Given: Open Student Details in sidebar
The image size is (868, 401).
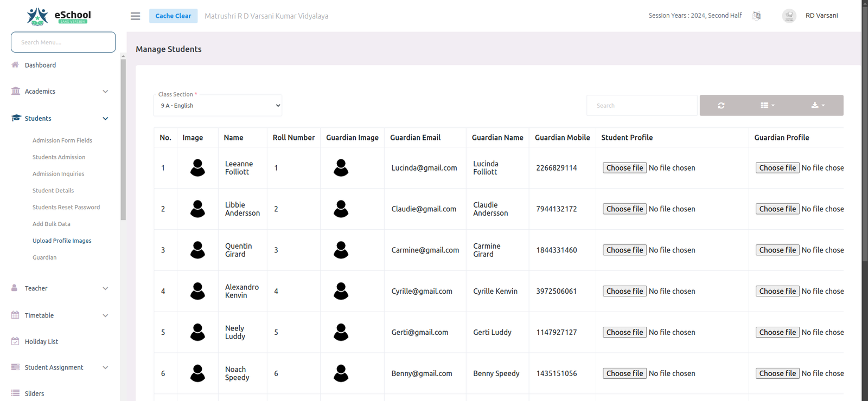Looking at the screenshot, I should click(x=53, y=191).
